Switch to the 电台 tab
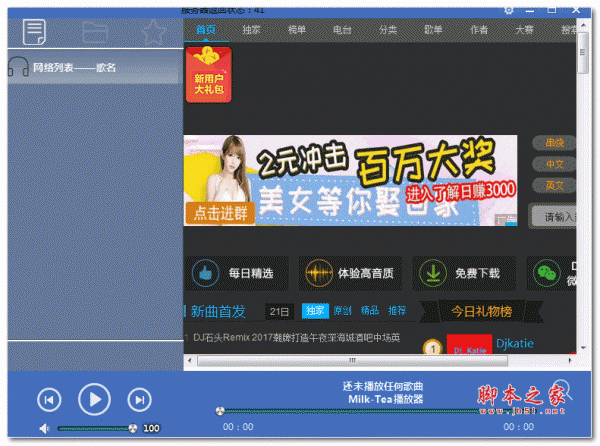 point(342,30)
